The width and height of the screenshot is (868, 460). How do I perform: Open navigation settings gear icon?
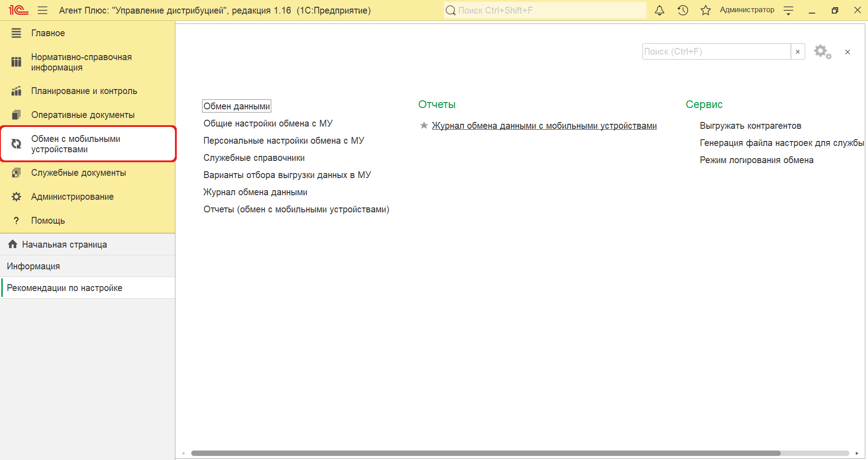click(822, 52)
